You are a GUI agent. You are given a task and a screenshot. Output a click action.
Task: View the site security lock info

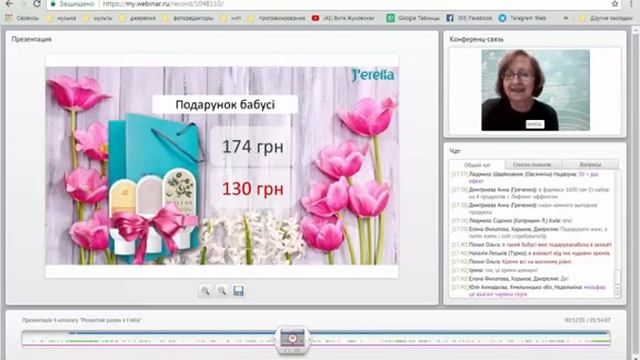point(53,4)
